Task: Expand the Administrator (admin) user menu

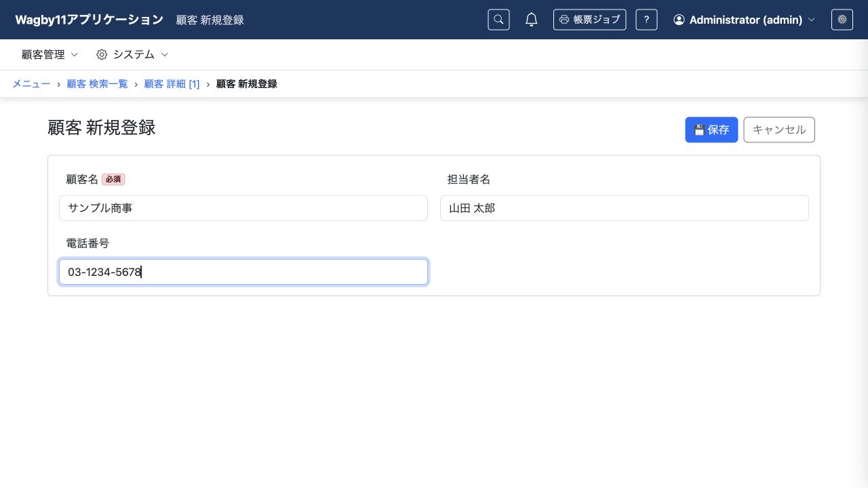Action: (744, 20)
